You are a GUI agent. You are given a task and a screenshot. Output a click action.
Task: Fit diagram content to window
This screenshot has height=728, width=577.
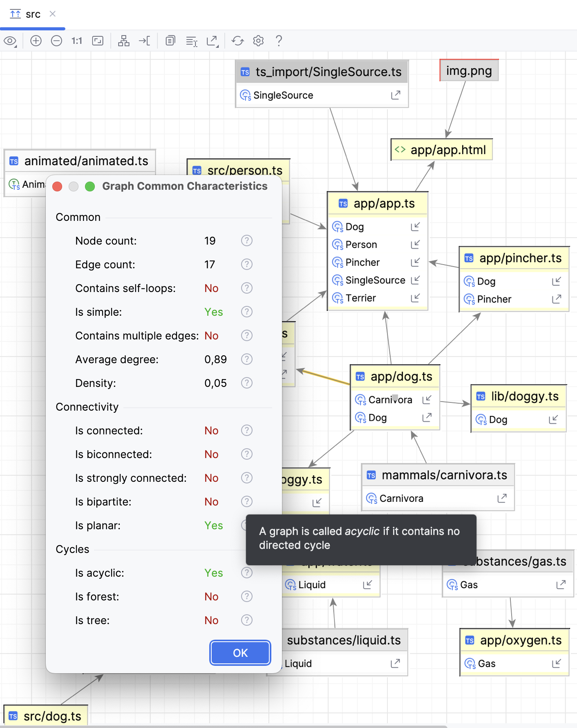click(x=98, y=41)
